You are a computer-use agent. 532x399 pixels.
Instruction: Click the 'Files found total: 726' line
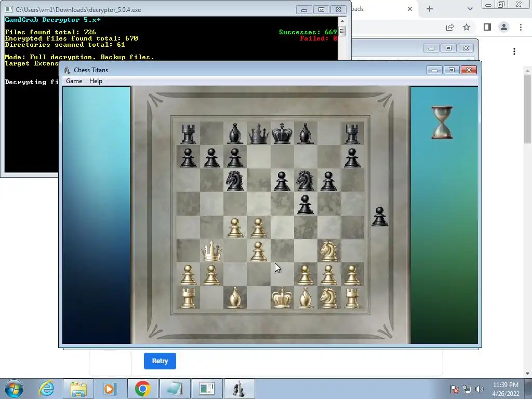[x=50, y=32]
